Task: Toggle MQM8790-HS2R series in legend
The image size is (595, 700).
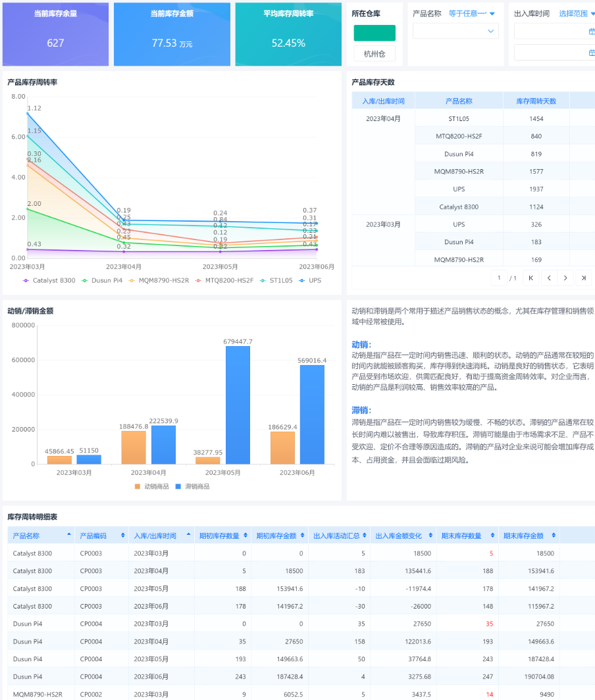Action: 159,280
